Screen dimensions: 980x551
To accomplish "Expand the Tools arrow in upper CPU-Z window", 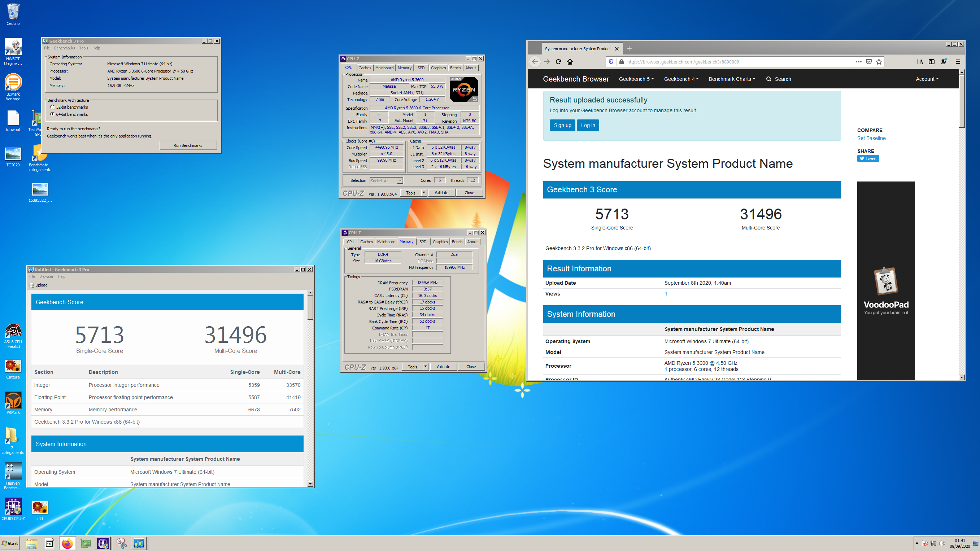I will click(424, 193).
